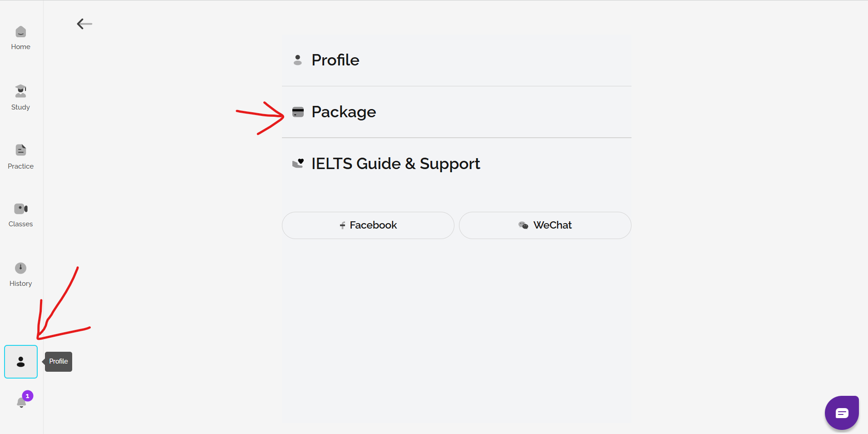Open the Study section icon

click(x=21, y=91)
